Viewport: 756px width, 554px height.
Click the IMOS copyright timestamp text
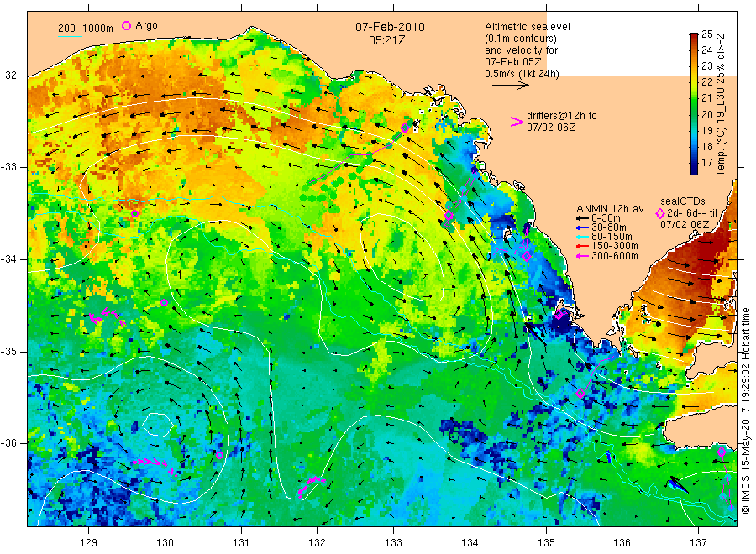coord(746,411)
